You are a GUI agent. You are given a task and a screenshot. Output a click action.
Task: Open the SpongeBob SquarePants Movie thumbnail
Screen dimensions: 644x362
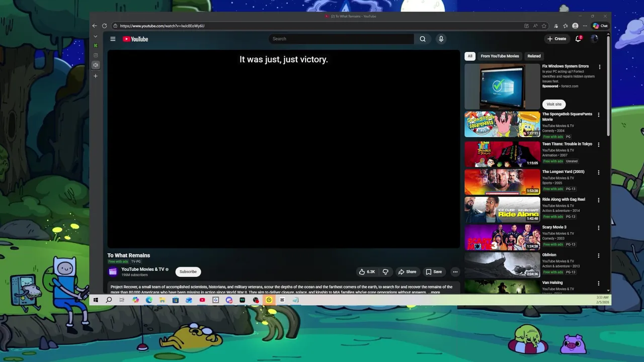tap(502, 124)
